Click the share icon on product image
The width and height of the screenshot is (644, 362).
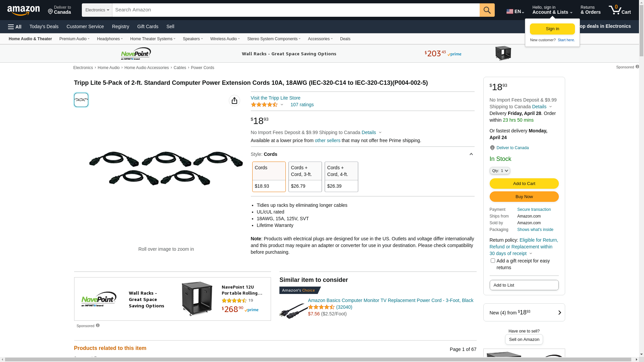coord(234,101)
